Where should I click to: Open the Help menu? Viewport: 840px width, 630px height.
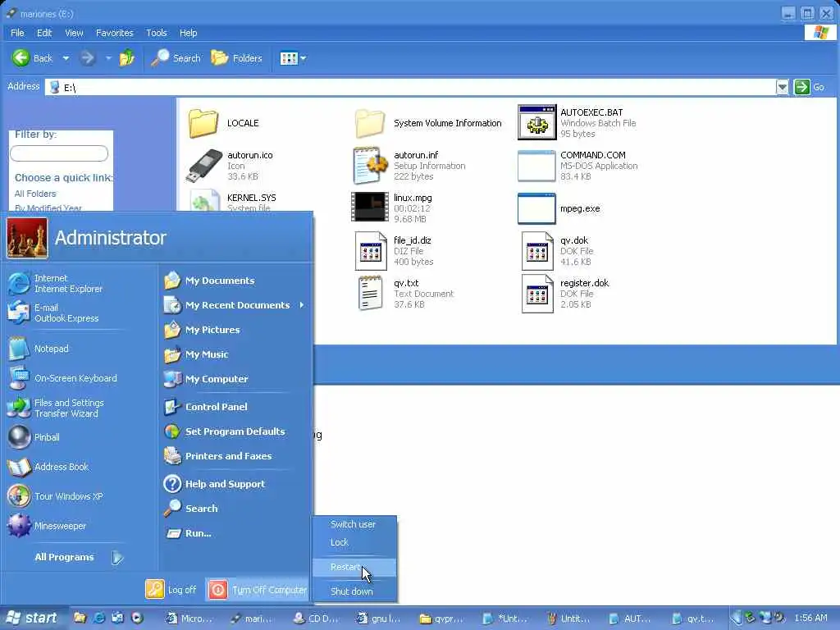(188, 33)
